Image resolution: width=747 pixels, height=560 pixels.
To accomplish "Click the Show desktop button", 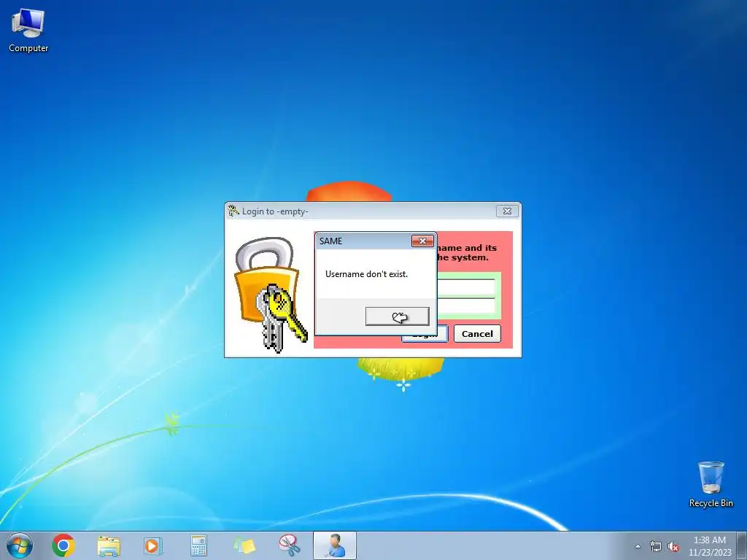I will click(742, 545).
